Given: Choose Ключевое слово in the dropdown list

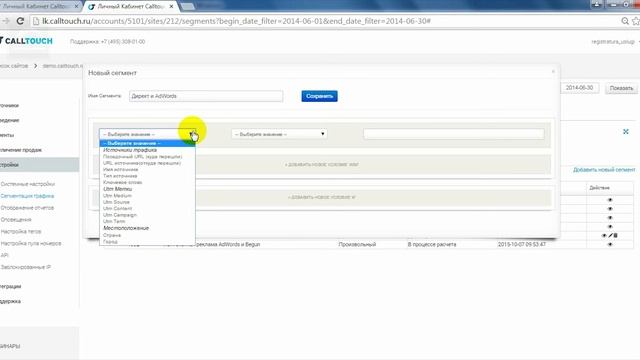Looking at the screenshot, I should (122, 182).
